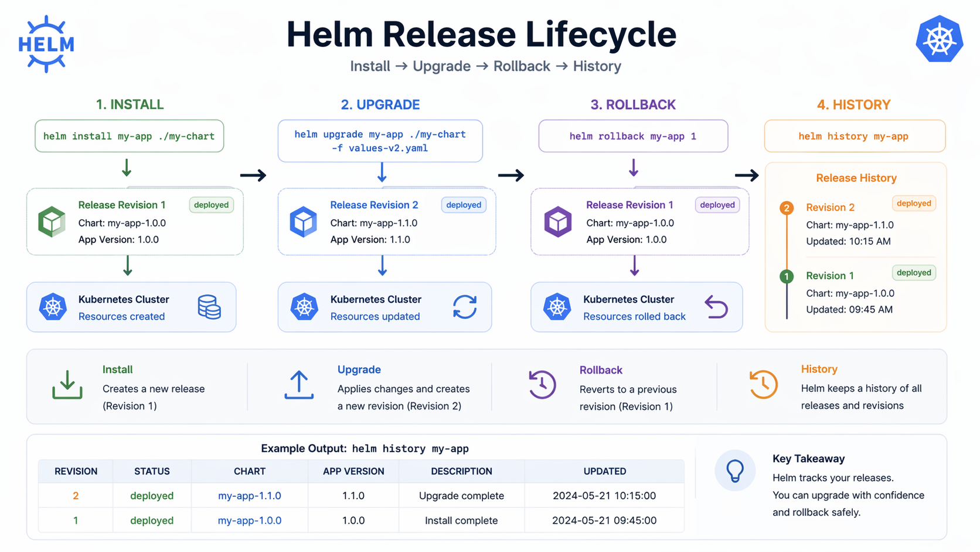Click the my-app-1.1.0 chart link in table
980x552 pixels.
250,496
